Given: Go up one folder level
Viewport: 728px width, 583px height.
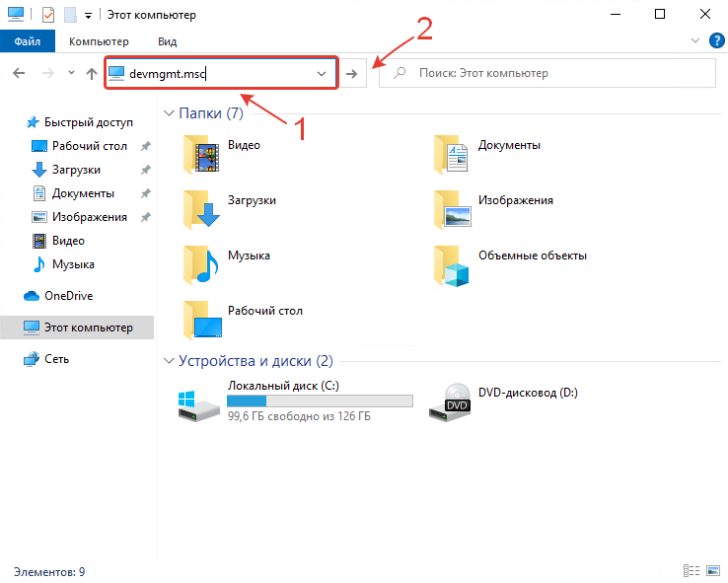Looking at the screenshot, I should click(x=92, y=73).
